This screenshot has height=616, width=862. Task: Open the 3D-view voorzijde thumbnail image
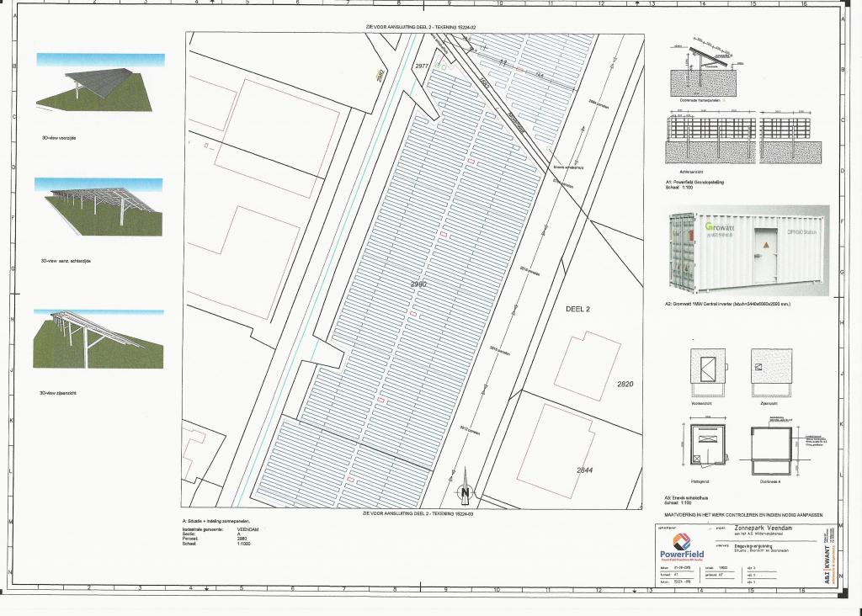100,81
